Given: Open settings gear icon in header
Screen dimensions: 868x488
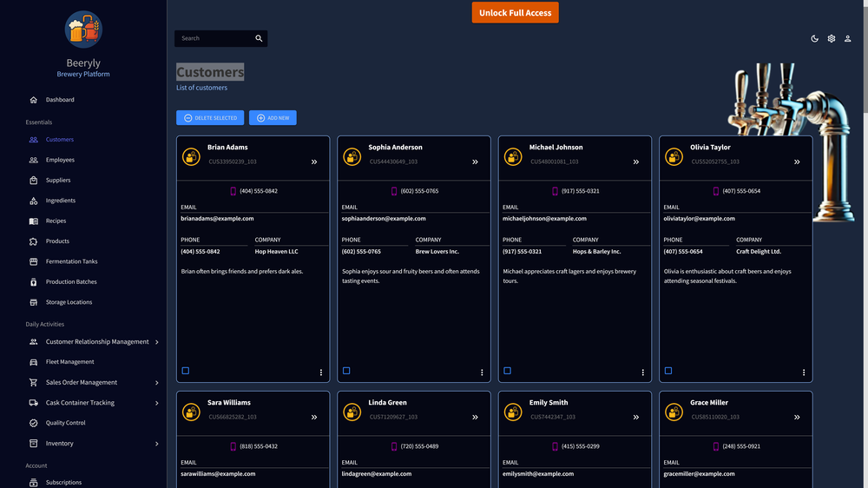Looking at the screenshot, I should pyautogui.click(x=832, y=39).
